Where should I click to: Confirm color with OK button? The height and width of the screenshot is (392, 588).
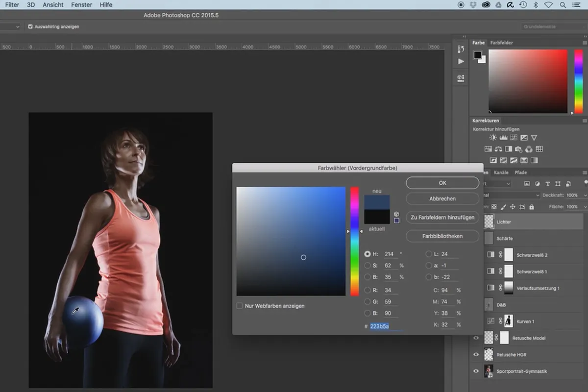(x=442, y=183)
